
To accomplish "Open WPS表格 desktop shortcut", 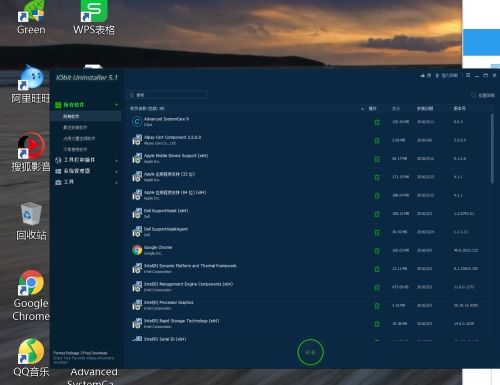I will coord(94,17).
